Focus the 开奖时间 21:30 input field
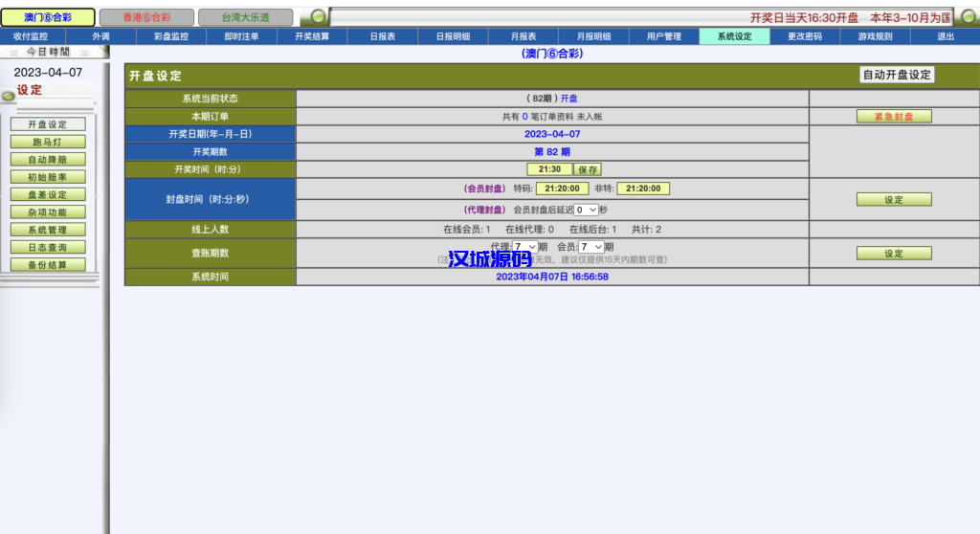The height and width of the screenshot is (534, 980). (x=549, y=169)
